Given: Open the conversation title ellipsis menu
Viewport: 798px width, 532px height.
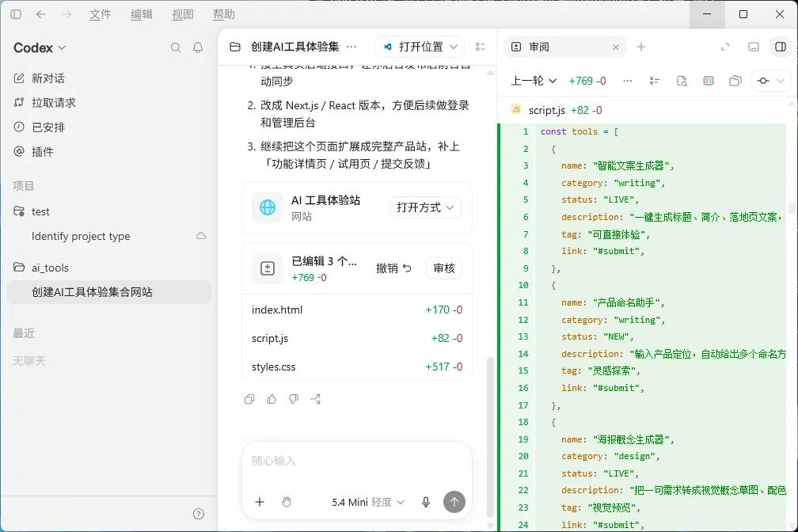Looking at the screenshot, I should tap(351, 47).
